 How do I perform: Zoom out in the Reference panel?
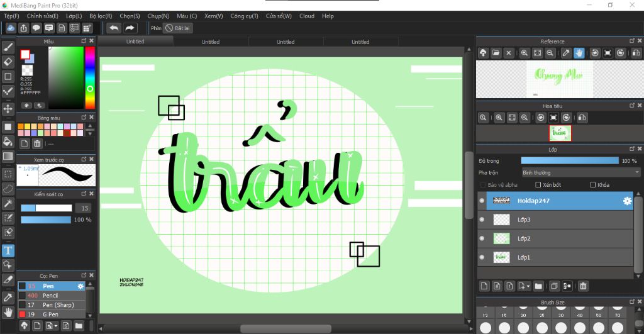coord(550,53)
